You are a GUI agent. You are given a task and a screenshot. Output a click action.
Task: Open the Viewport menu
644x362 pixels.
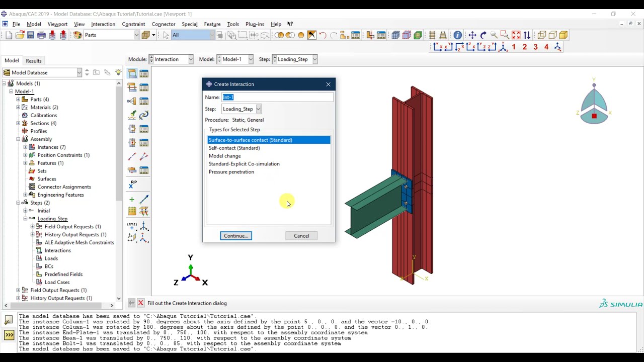pyautogui.click(x=57, y=24)
